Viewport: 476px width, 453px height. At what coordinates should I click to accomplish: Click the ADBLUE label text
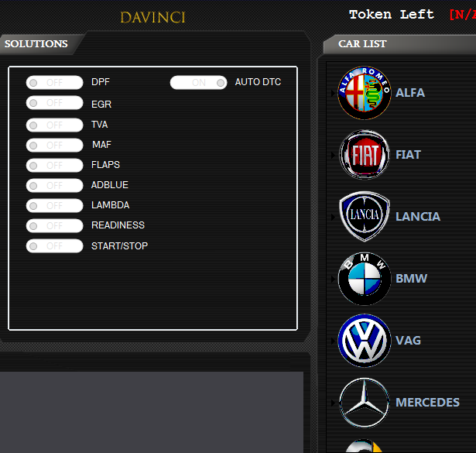(110, 185)
